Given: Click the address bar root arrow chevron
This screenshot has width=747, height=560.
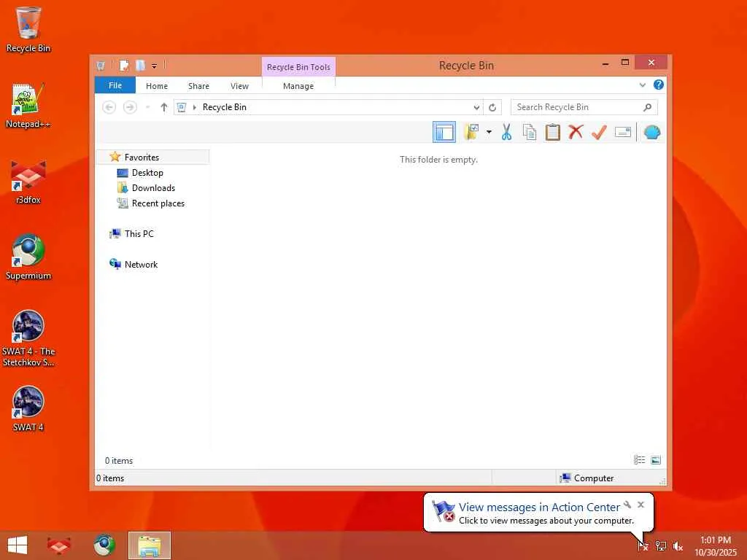Looking at the screenshot, I should coord(194,107).
